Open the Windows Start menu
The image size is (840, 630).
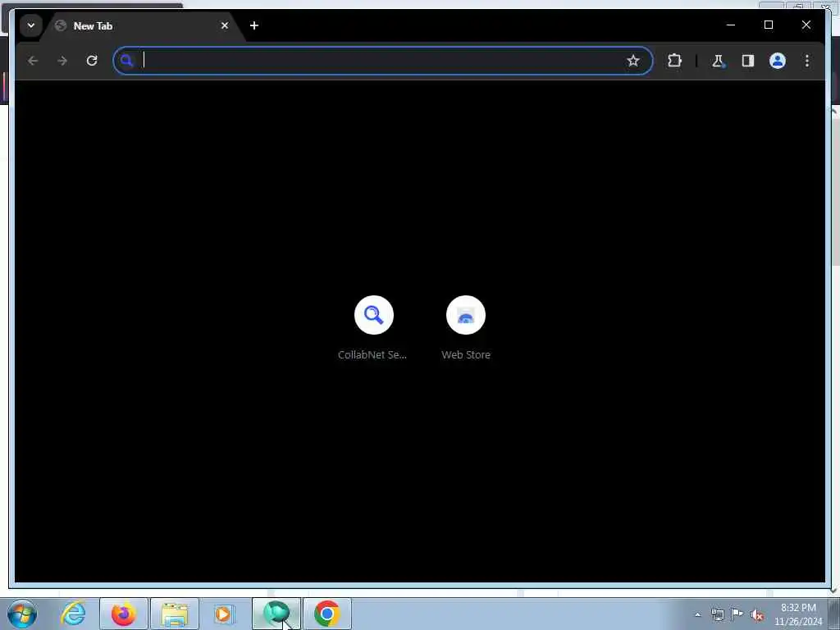(22, 614)
